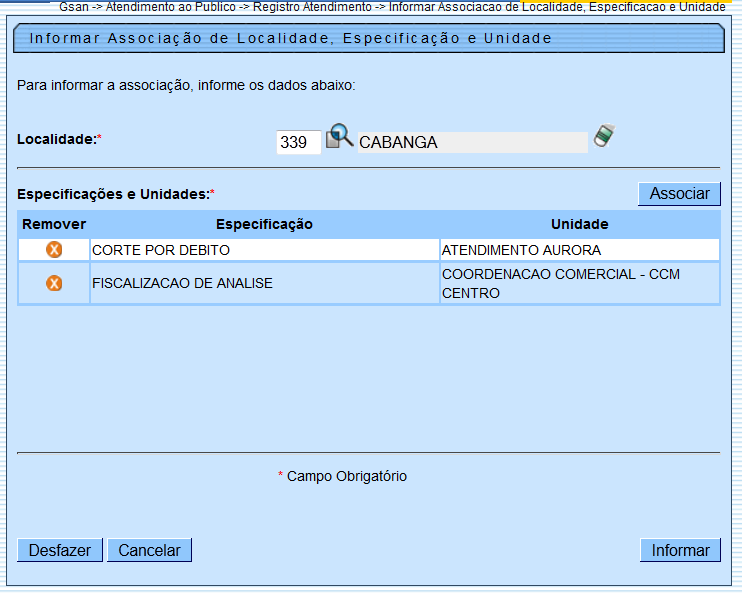The image size is (742, 593).
Task: Click the Especificação column header
Action: tap(264, 224)
